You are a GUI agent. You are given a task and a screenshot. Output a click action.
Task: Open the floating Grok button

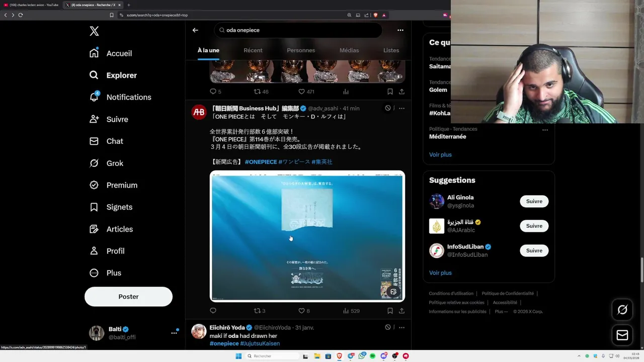point(622,310)
